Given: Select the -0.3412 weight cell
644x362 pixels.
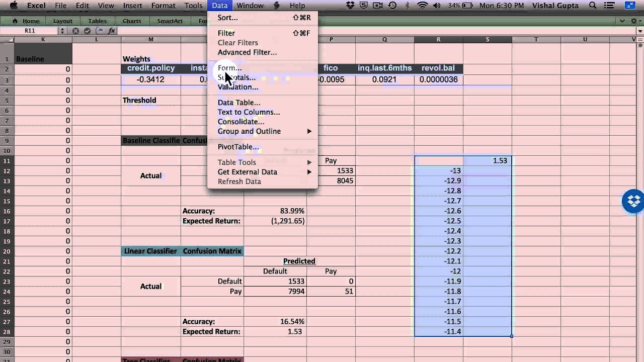Looking at the screenshot, I should [150, 79].
